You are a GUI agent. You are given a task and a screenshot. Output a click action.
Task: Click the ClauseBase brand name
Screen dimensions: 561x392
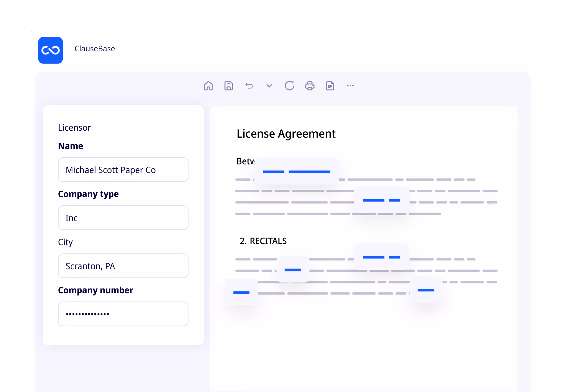pyautogui.click(x=95, y=49)
